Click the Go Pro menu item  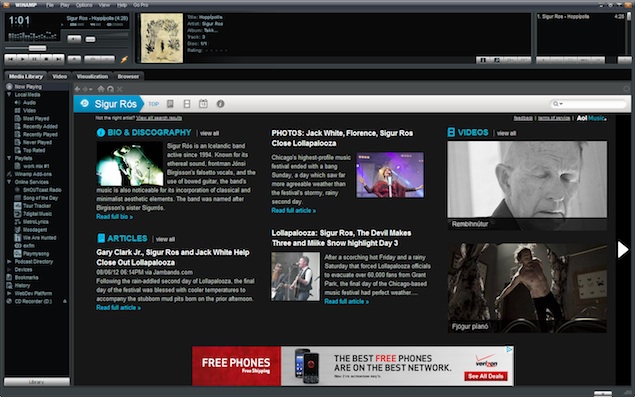click(141, 5)
